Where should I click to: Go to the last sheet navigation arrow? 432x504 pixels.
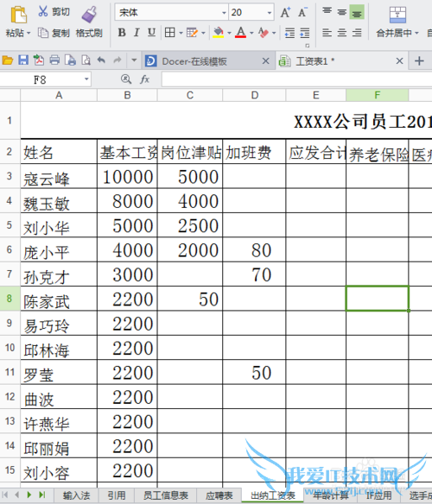[42, 495]
